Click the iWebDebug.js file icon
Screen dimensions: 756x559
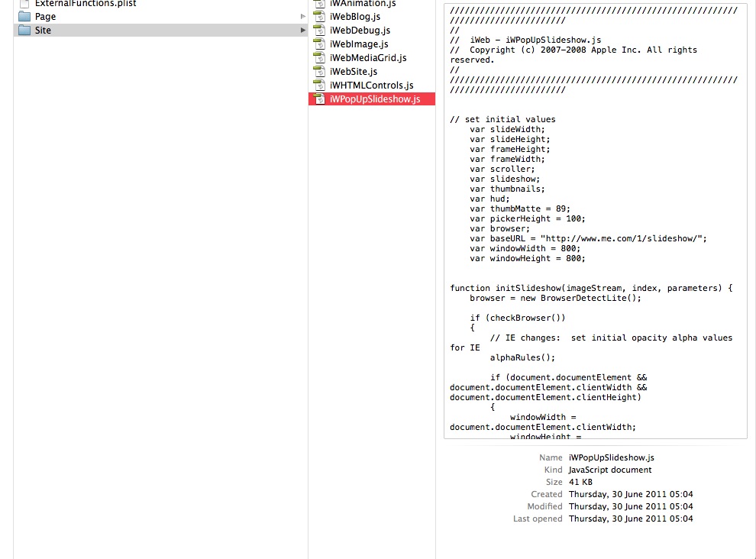[x=319, y=31]
